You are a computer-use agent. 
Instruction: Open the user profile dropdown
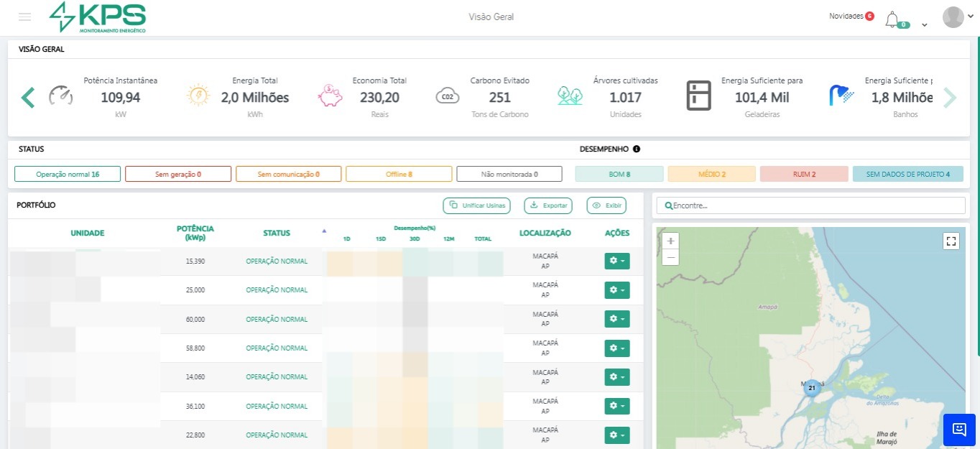click(958, 17)
